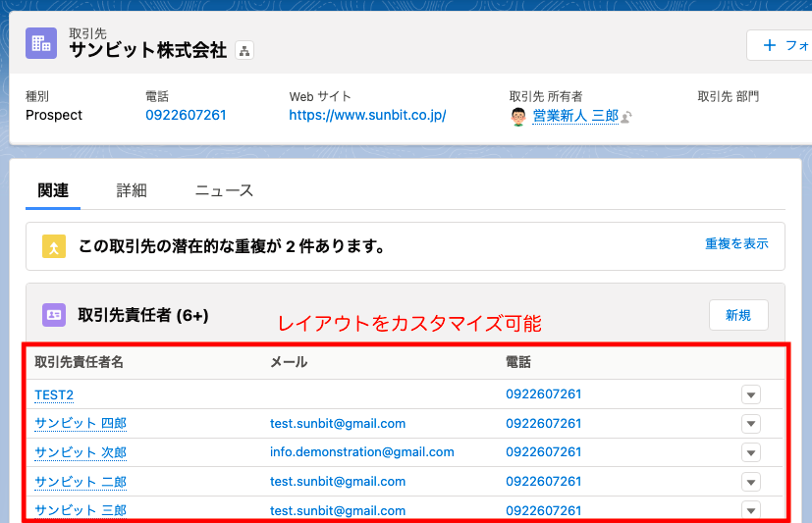812x523 pixels.
Task: Switch to the ニュース tab
Action: tap(224, 190)
